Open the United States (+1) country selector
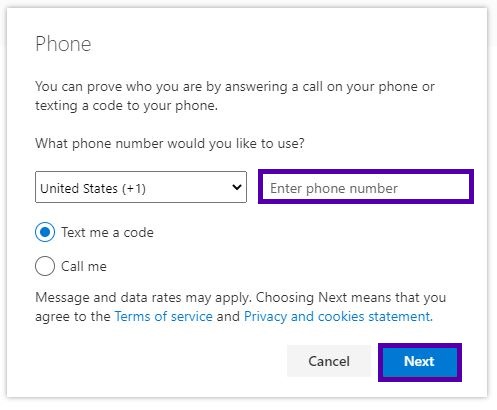Viewport: 497px width, 410px height. (x=141, y=187)
